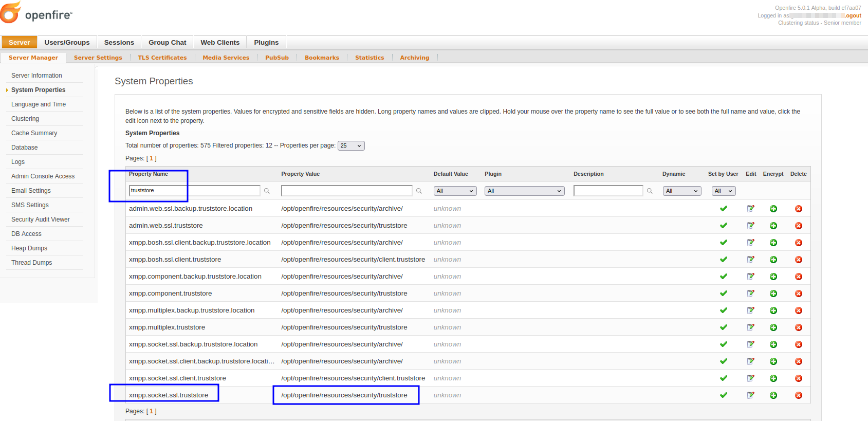The height and width of the screenshot is (421, 868).
Task: Open Server Information in sidebar
Action: pos(36,76)
